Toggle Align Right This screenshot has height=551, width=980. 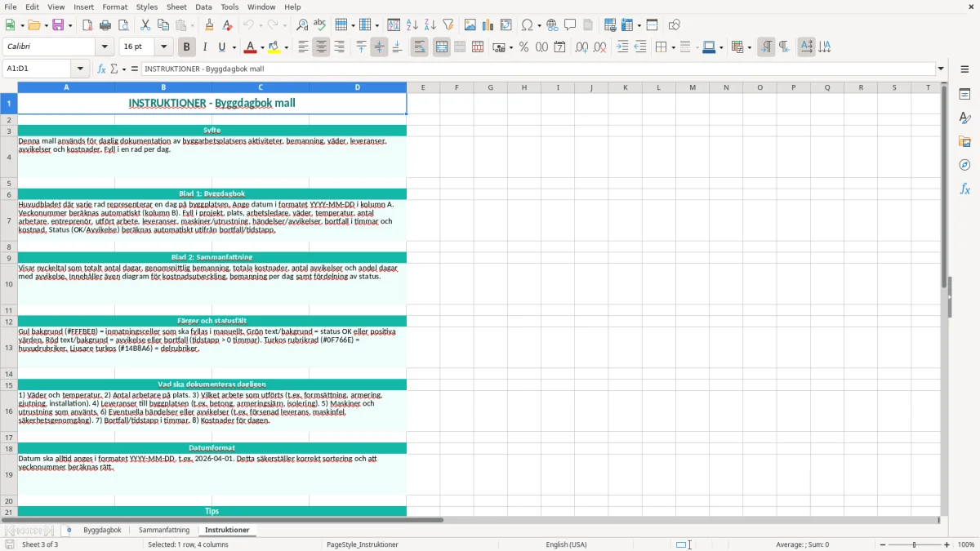(339, 47)
